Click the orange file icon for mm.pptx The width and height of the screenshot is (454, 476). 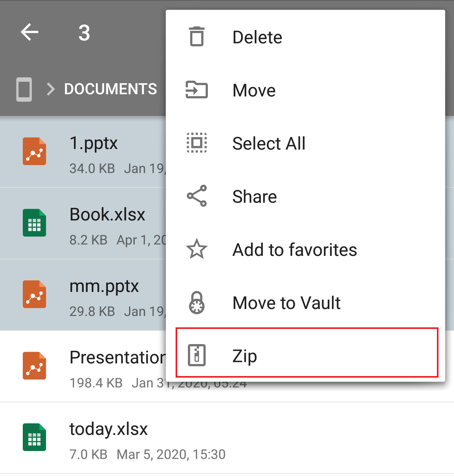click(x=34, y=295)
